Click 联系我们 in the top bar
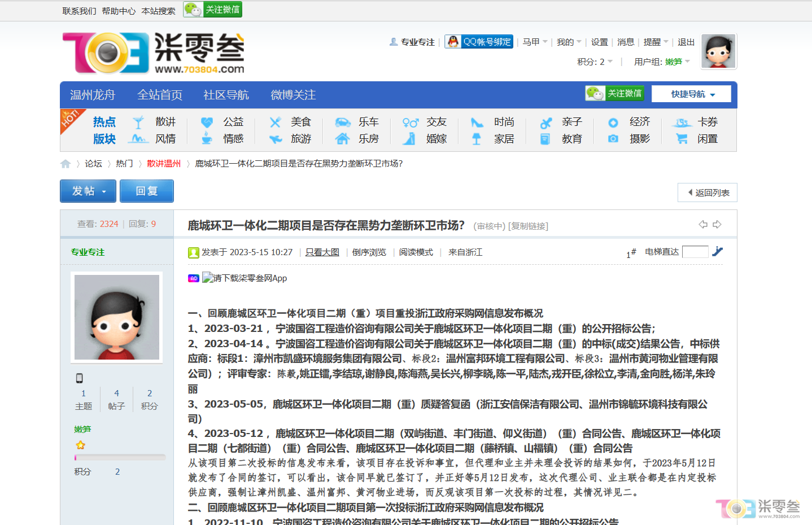Image resolution: width=812 pixels, height=525 pixels. coord(79,11)
